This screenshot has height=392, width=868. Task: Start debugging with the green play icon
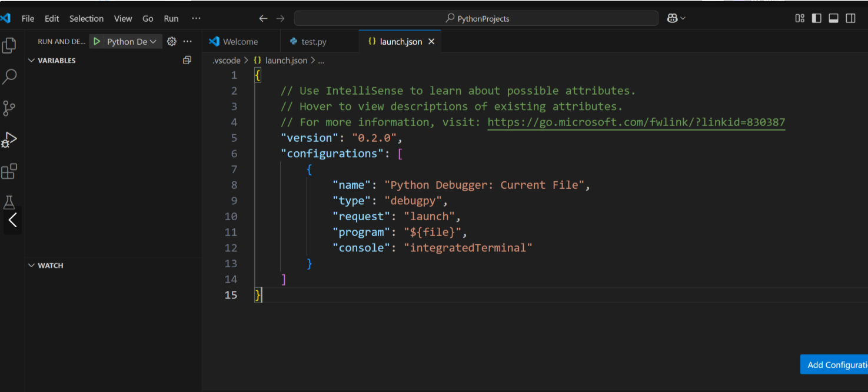pyautogui.click(x=97, y=42)
